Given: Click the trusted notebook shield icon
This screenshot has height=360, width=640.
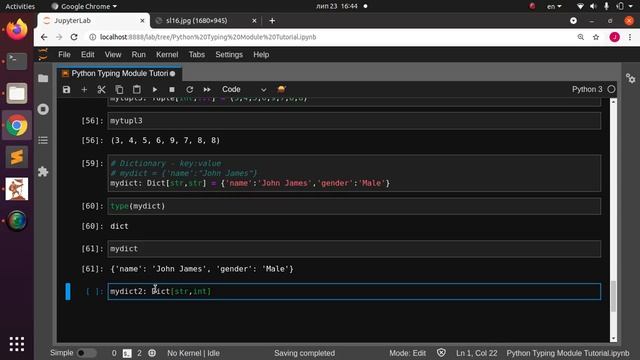Looking at the screenshot, I should click(441, 353).
